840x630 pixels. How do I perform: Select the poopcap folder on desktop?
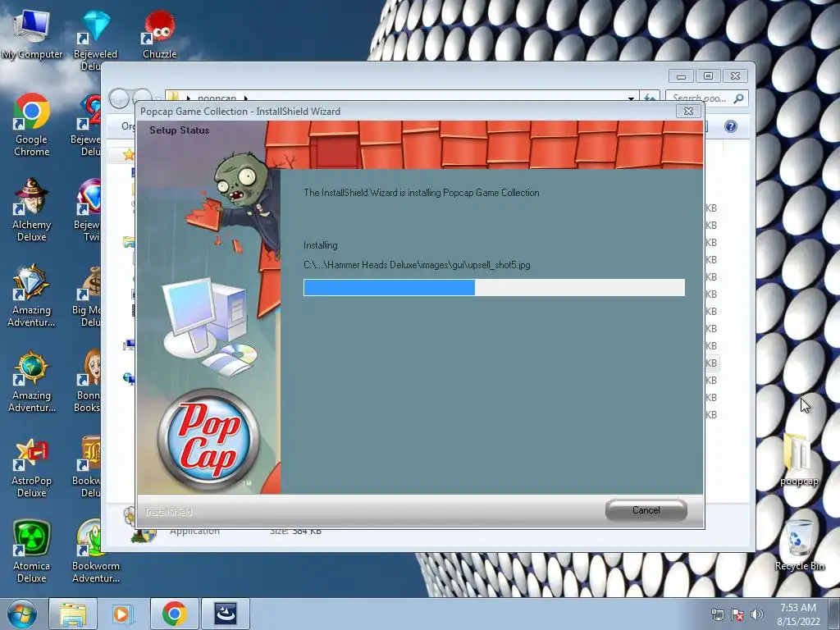pos(799,459)
